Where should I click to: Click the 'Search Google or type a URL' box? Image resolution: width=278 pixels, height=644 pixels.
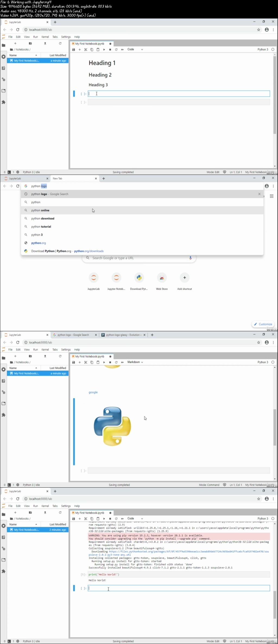tap(139, 258)
